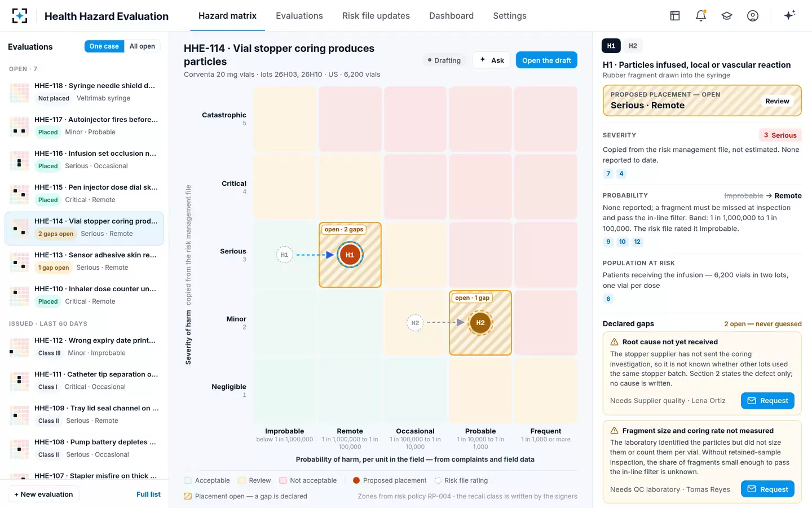Click the Not acceptable legend swatch

coord(283,481)
